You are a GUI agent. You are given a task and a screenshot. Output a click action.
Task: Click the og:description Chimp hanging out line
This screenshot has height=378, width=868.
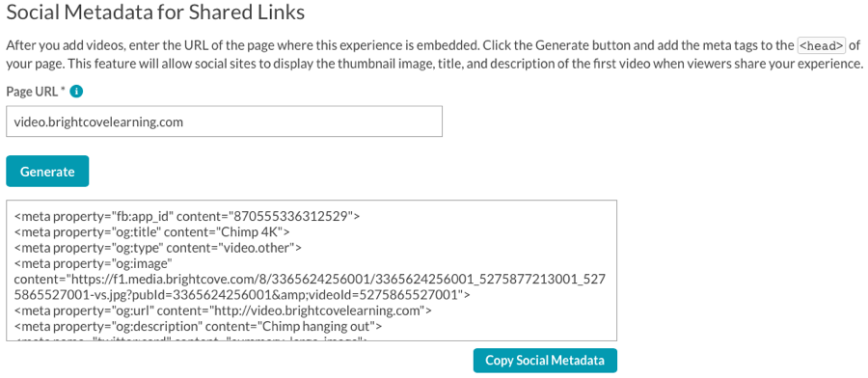(198, 326)
